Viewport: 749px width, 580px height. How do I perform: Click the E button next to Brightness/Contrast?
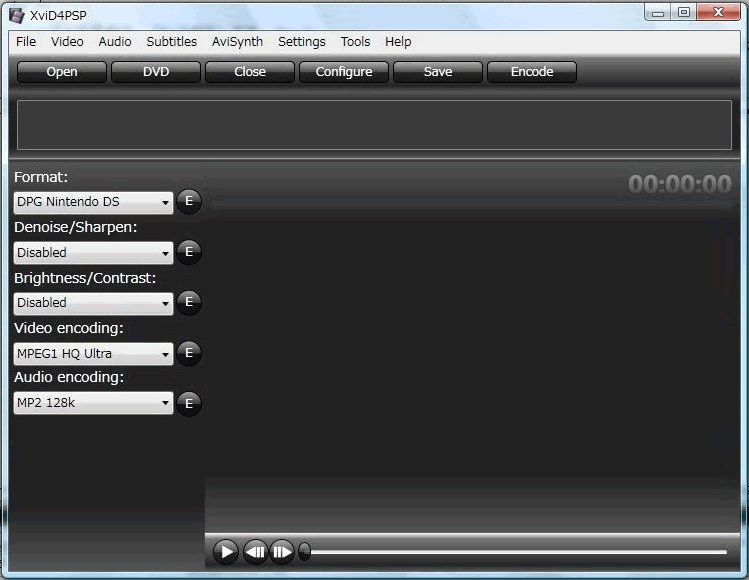pos(189,302)
